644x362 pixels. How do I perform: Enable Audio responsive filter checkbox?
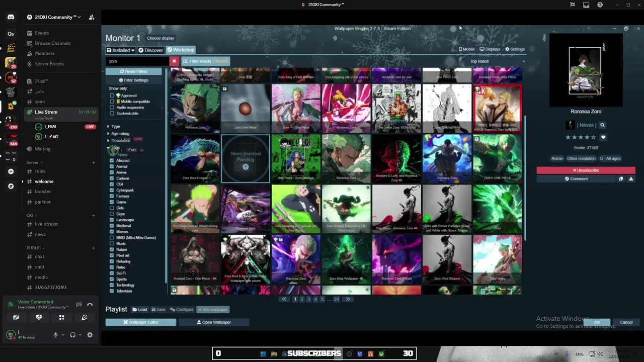coord(112,108)
